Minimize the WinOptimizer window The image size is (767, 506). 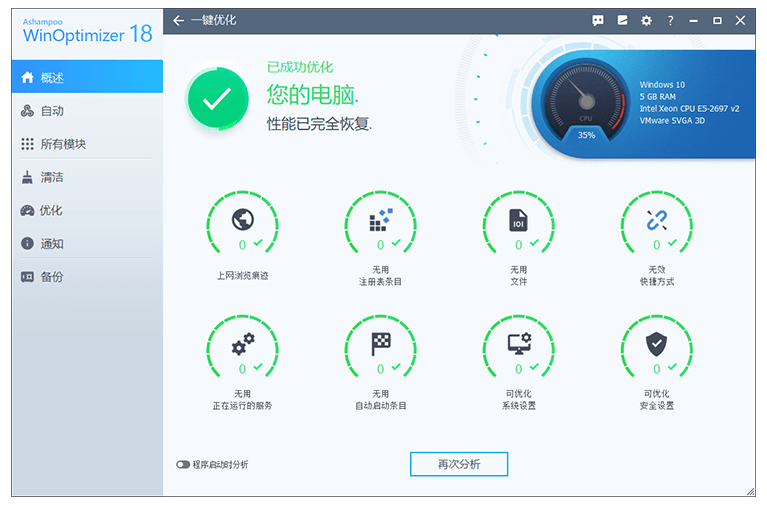(x=693, y=21)
